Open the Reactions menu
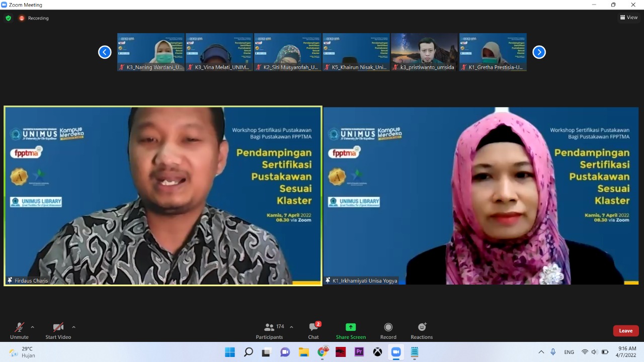The image size is (644, 362). pos(422,330)
